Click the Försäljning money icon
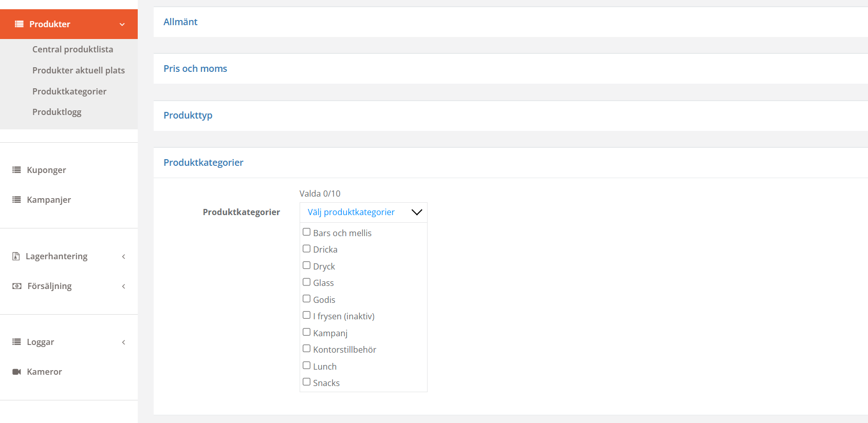Screen dimensions: 868x423 (x=16, y=286)
